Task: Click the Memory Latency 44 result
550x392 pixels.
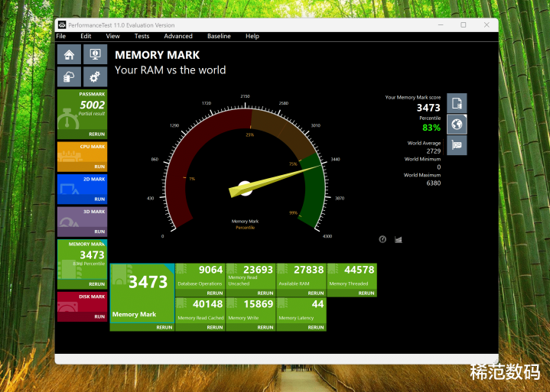Action: (301, 310)
